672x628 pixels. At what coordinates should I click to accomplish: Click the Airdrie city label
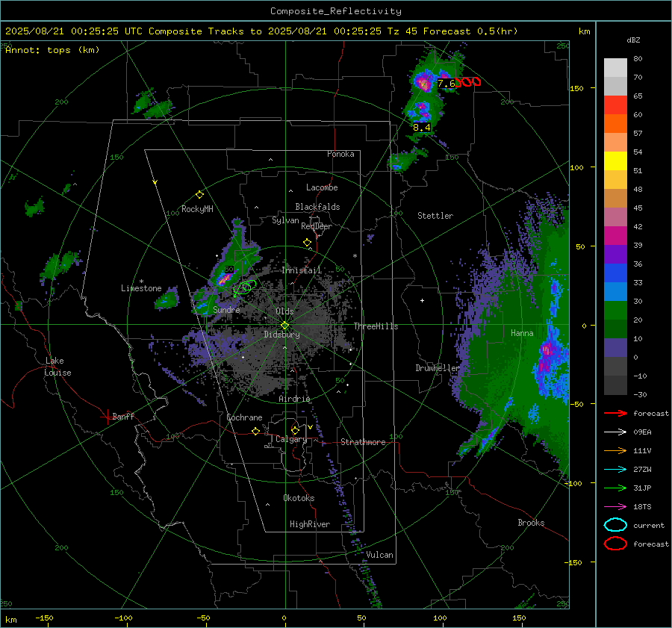click(x=294, y=399)
